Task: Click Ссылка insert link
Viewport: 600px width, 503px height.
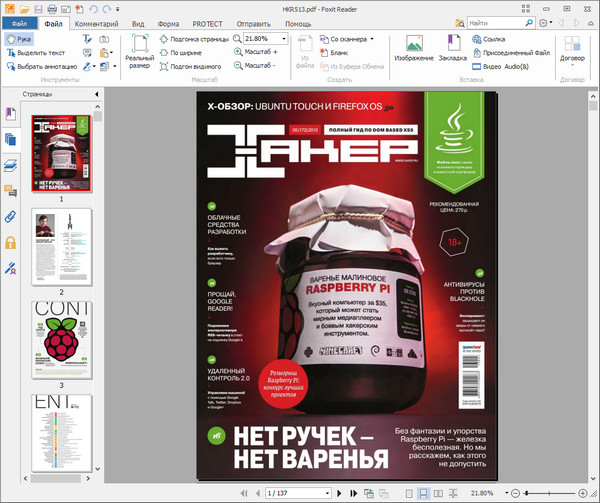Action: (488, 39)
